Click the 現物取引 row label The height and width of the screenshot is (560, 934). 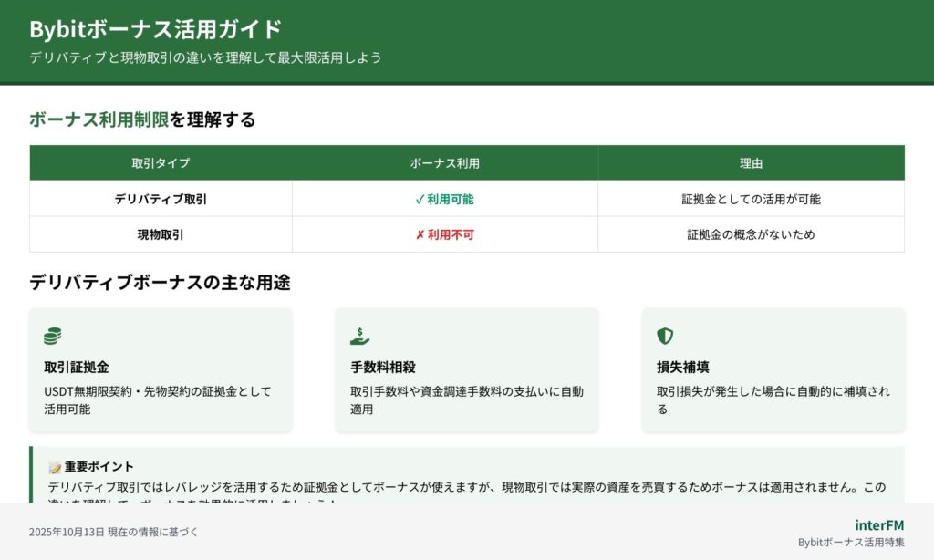(x=161, y=234)
